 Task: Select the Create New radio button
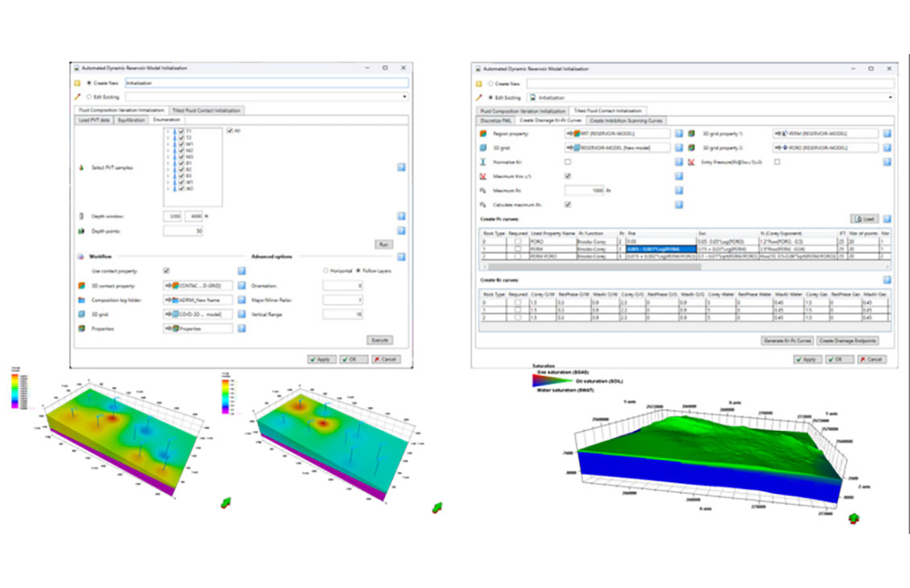point(87,81)
